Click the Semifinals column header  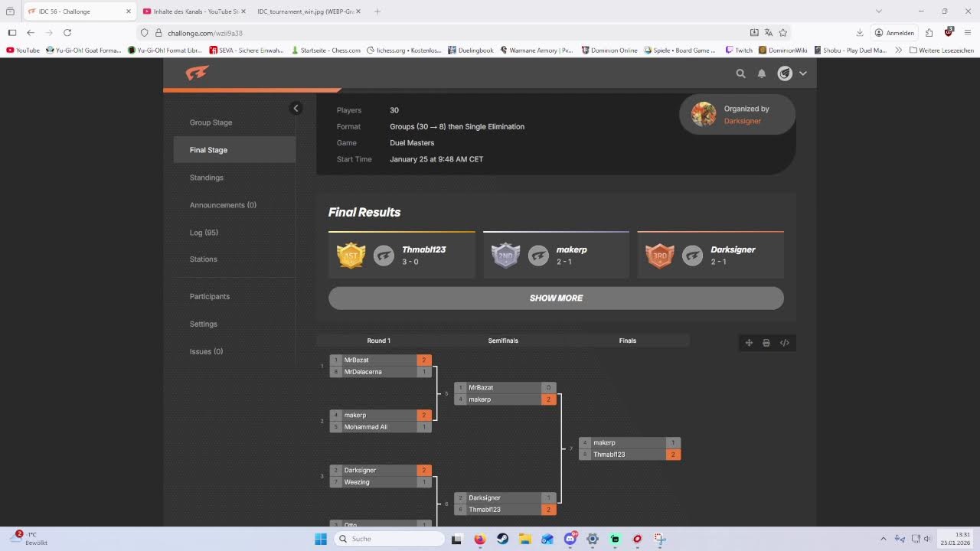(x=503, y=341)
